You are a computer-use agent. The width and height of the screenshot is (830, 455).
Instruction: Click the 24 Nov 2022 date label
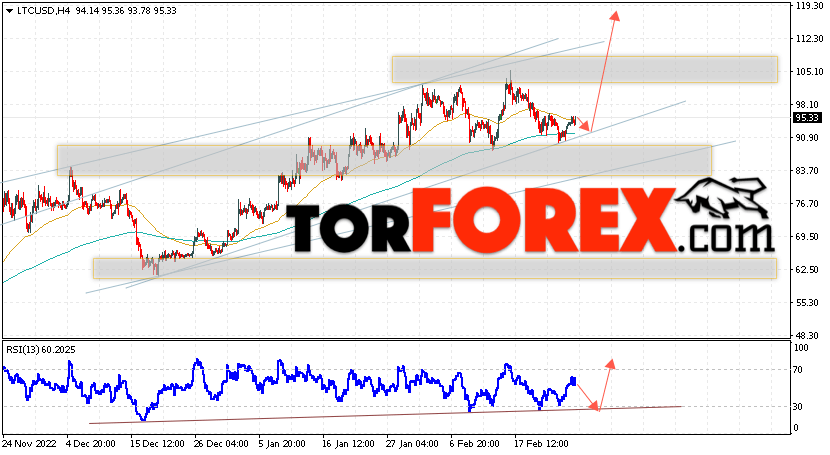[x=30, y=443]
